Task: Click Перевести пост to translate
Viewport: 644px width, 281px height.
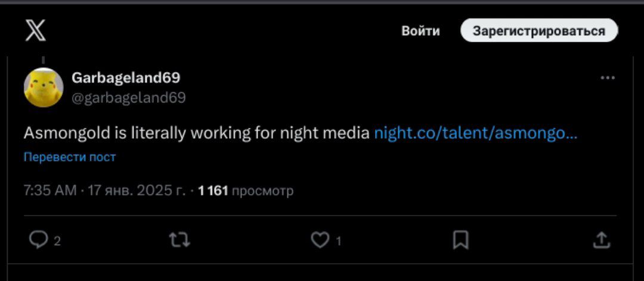Action: (70, 157)
